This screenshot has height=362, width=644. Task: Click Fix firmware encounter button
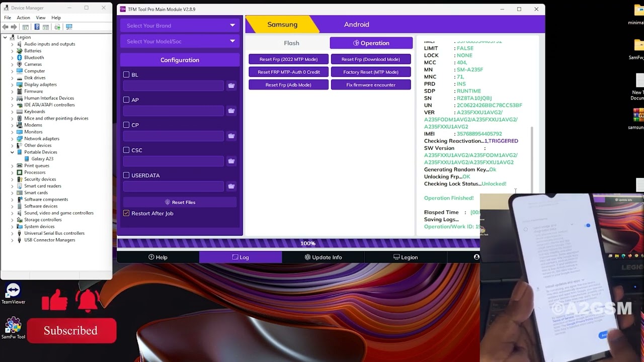click(x=371, y=85)
